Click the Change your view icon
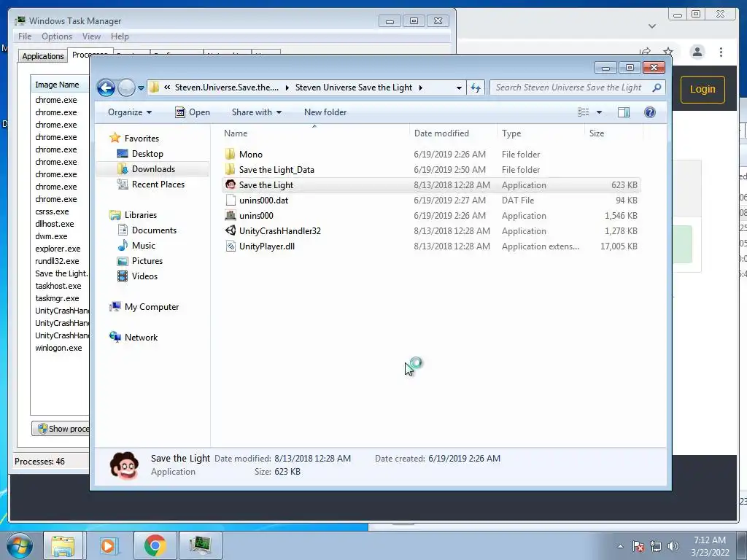 click(x=584, y=112)
